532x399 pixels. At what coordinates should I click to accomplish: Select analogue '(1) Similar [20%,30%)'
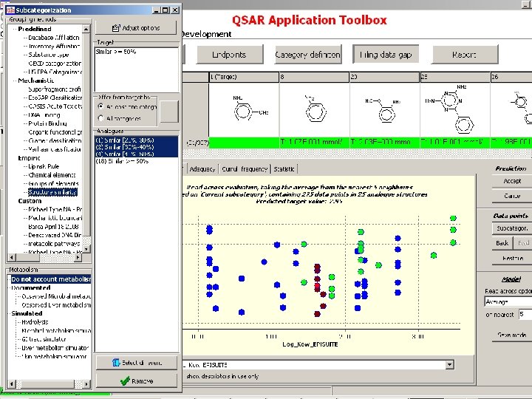click(137, 140)
